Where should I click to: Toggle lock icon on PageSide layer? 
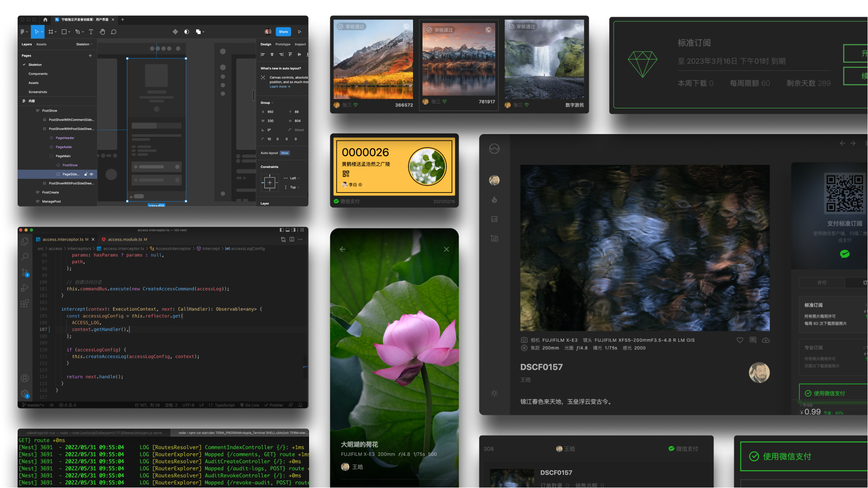pyautogui.click(x=86, y=174)
